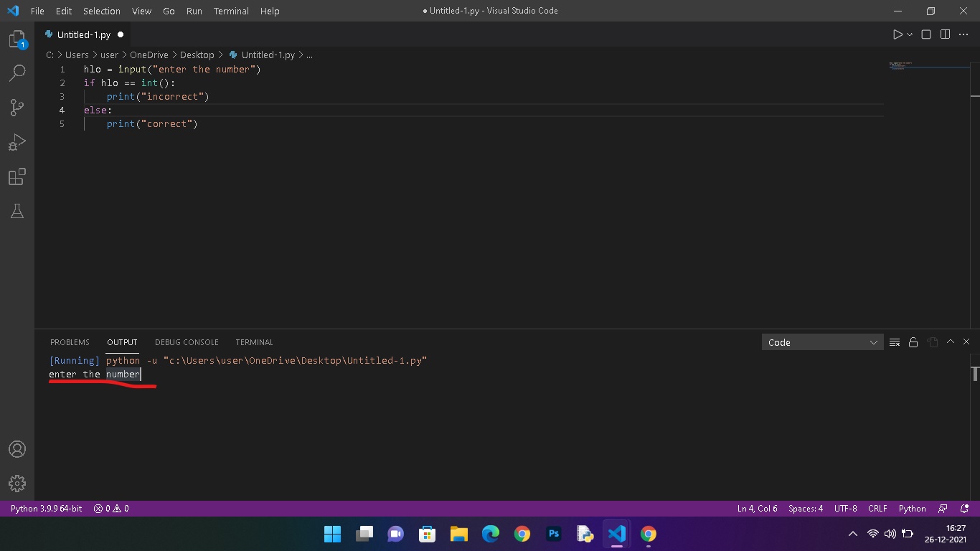Select interpreter via Python 3.9.9 64-bit status

pyautogui.click(x=45, y=508)
